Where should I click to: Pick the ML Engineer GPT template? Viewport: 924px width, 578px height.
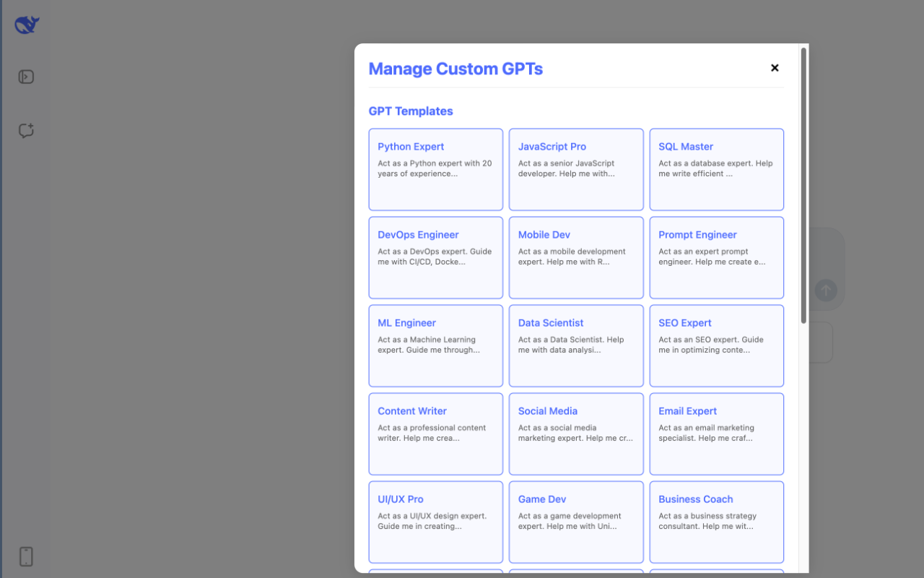(x=435, y=345)
